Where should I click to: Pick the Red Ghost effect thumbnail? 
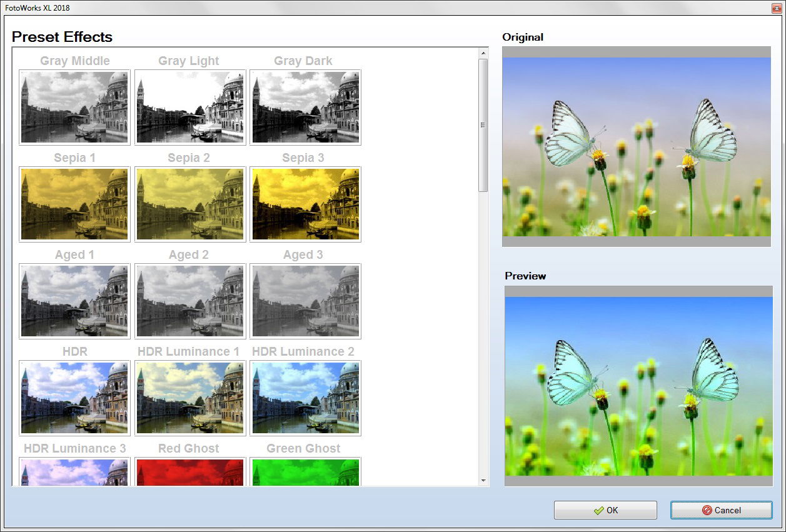click(190, 472)
